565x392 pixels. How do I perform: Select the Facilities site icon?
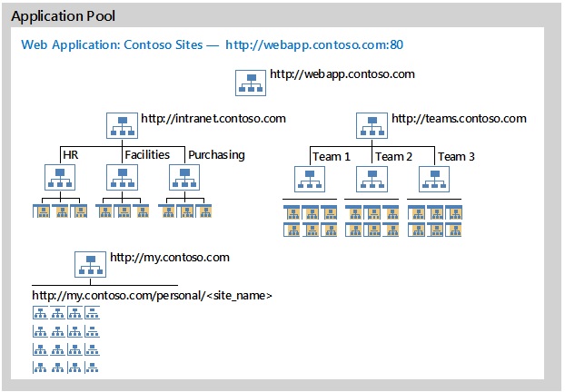(122, 178)
